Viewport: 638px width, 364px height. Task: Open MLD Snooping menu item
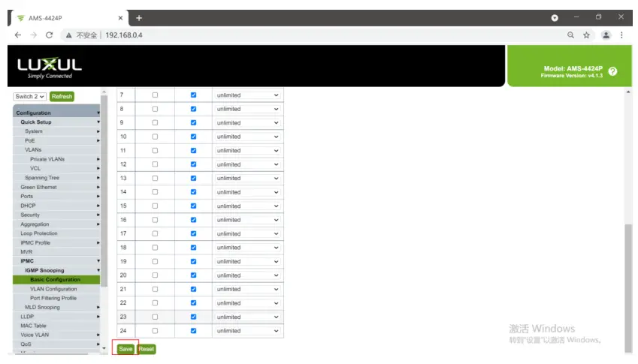point(56,308)
